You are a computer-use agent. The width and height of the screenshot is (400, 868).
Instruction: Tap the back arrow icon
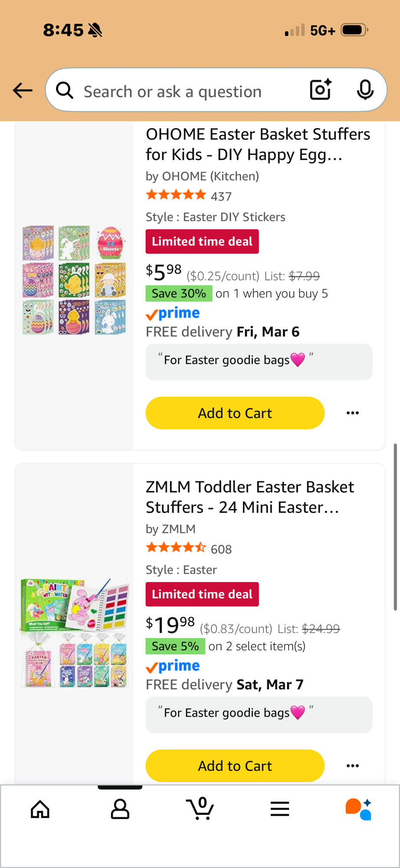pos(23,90)
